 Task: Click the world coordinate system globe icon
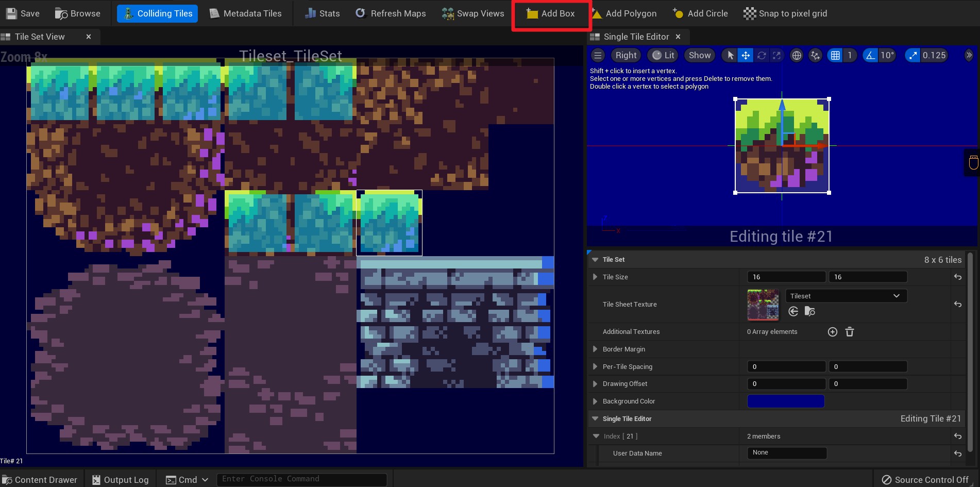pyautogui.click(x=797, y=55)
